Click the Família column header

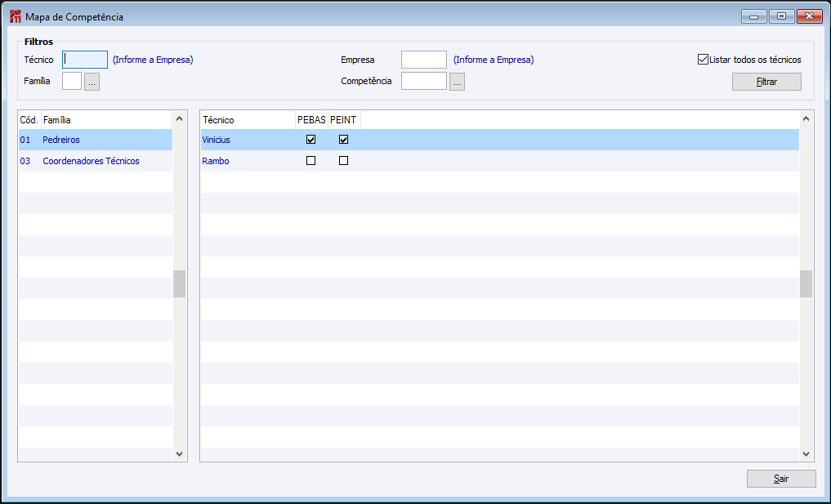tap(106, 120)
